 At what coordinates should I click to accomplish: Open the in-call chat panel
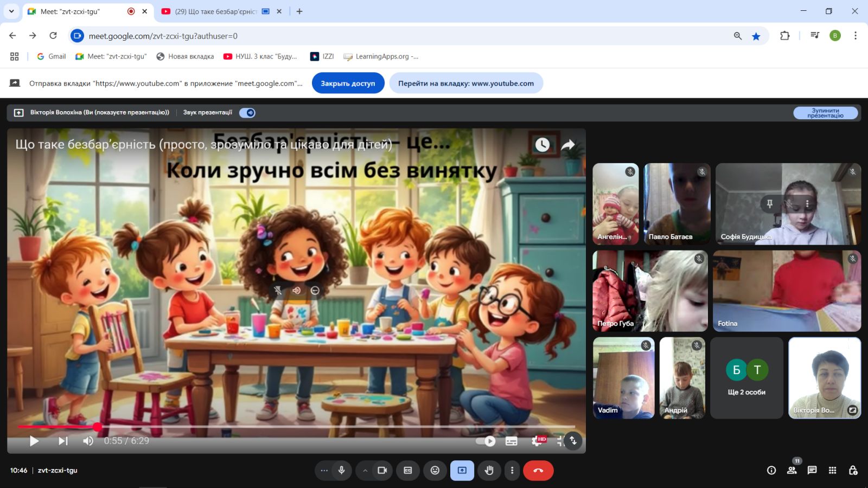pos(812,470)
